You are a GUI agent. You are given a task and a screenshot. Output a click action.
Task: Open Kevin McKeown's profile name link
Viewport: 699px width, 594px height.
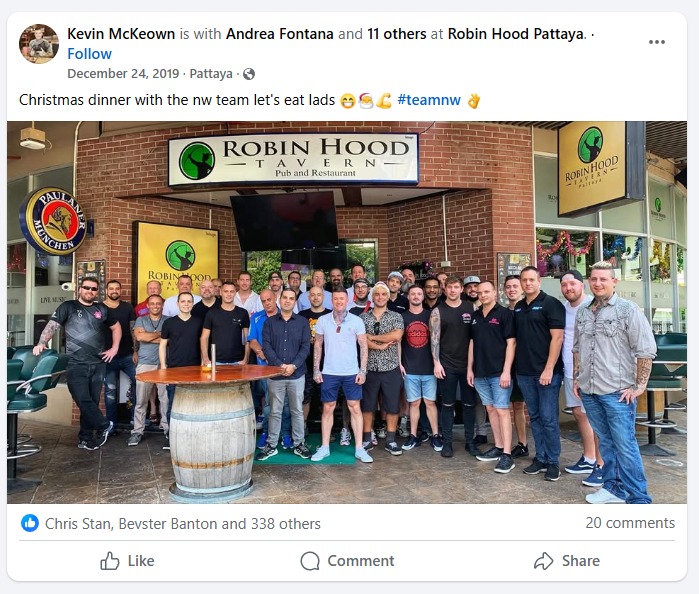(121, 34)
